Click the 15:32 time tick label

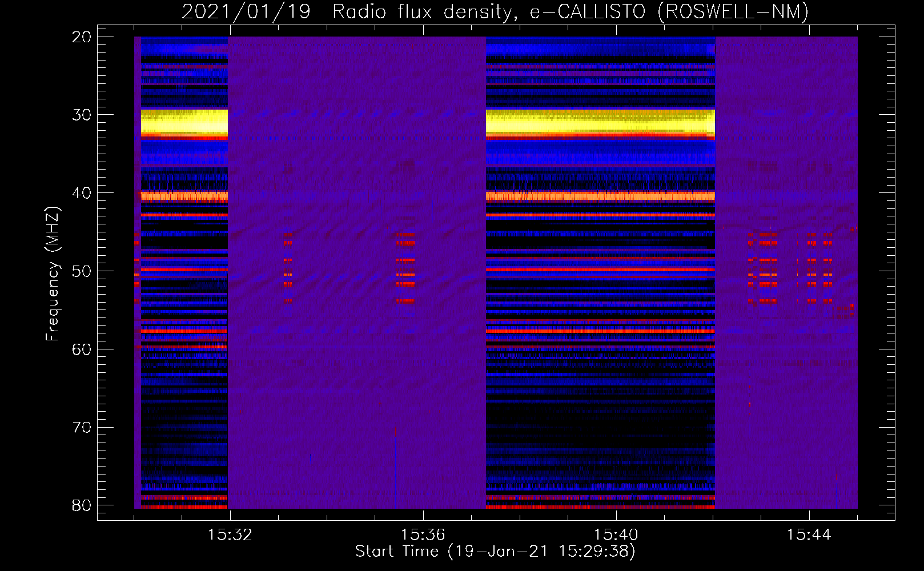pos(230,535)
